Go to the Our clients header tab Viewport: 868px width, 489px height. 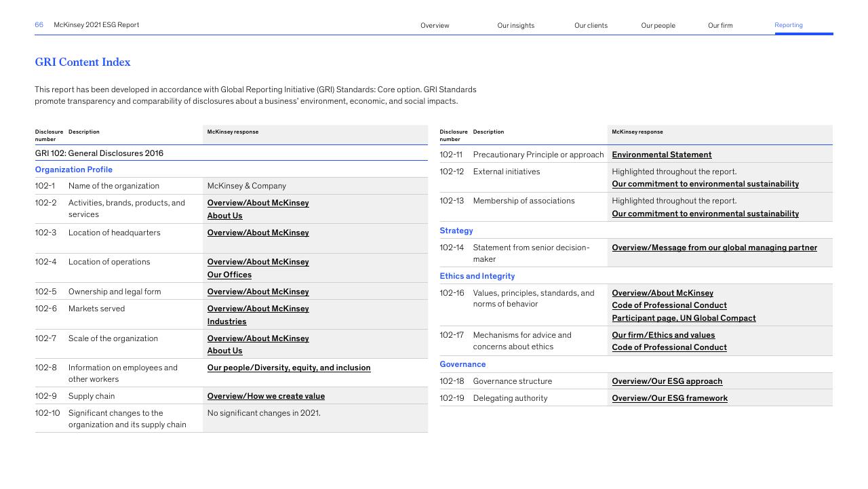click(591, 26)
